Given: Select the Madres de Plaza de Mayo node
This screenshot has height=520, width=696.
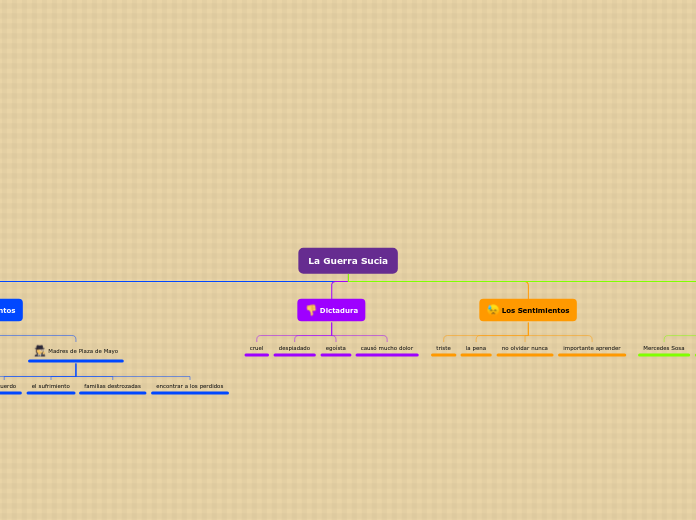Looking at the screenshot, I should (76, 351).
